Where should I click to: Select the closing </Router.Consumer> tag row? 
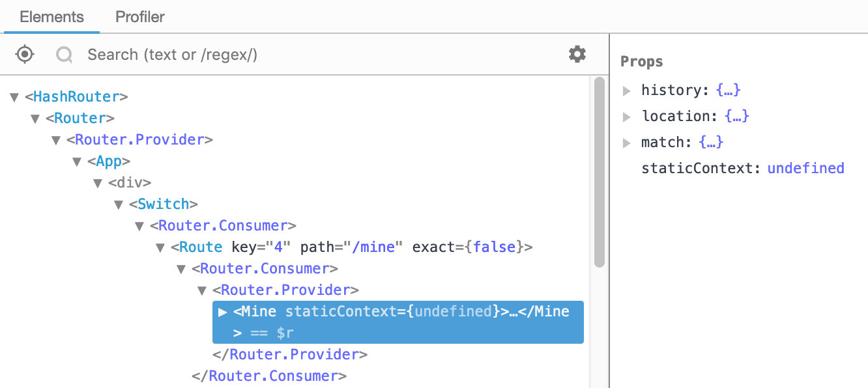click(x=269, y=376)
